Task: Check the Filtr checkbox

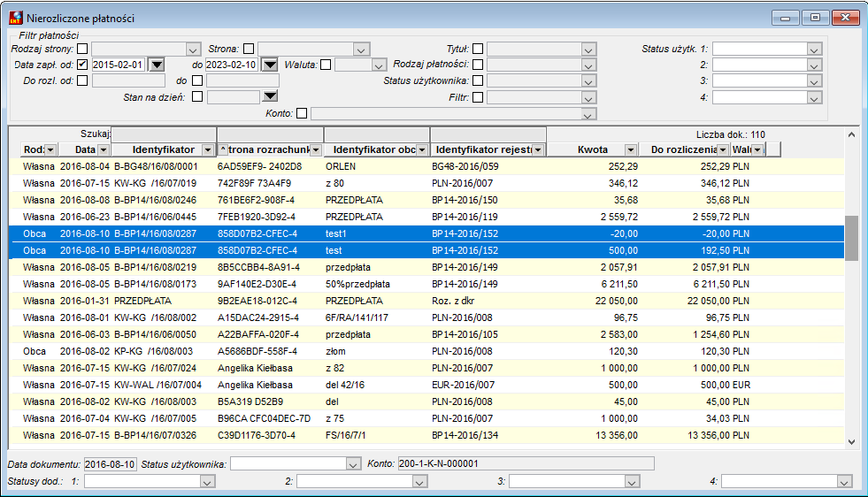Action: [x=478, y=97]
